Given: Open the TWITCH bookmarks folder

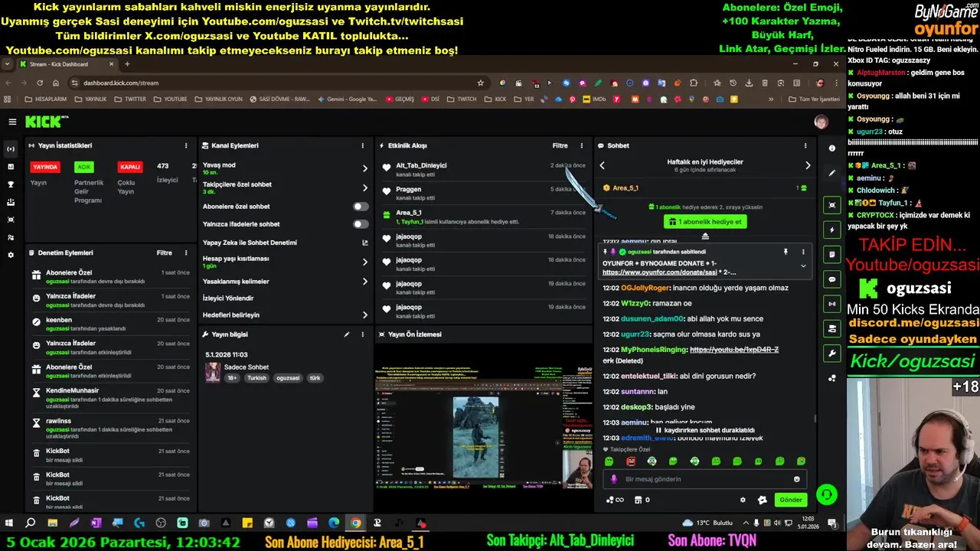Looking at the screenshot, I should (462, 99).
